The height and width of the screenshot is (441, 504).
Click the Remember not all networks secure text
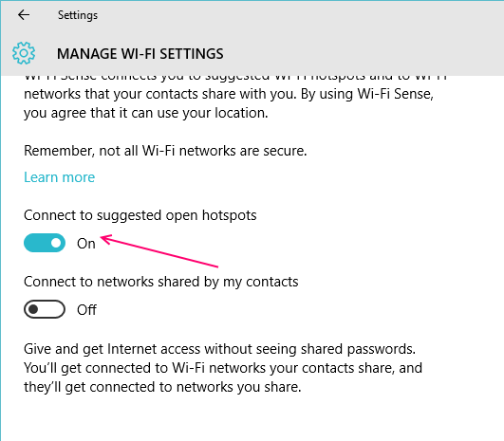click(165, 151)
